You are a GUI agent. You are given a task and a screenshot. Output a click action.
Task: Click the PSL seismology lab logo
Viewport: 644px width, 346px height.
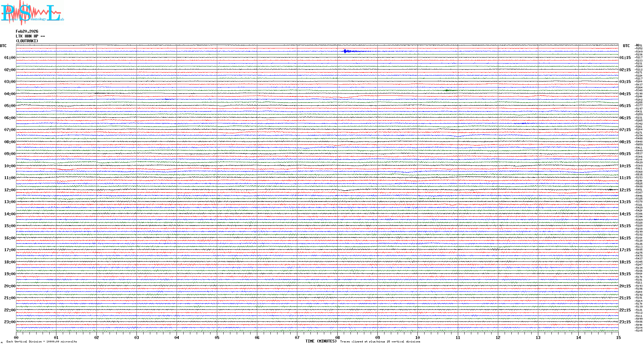[31, 13]
